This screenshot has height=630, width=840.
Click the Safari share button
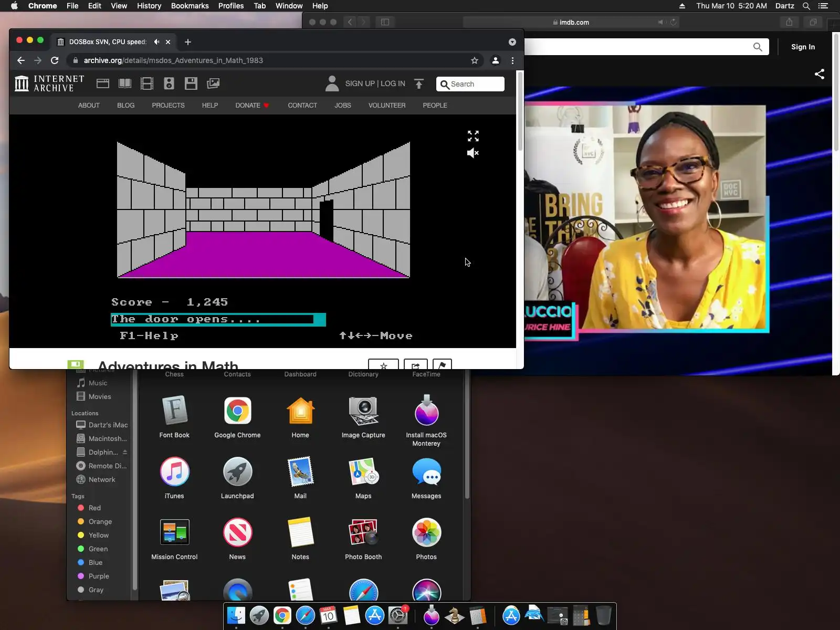click(789, 22)
